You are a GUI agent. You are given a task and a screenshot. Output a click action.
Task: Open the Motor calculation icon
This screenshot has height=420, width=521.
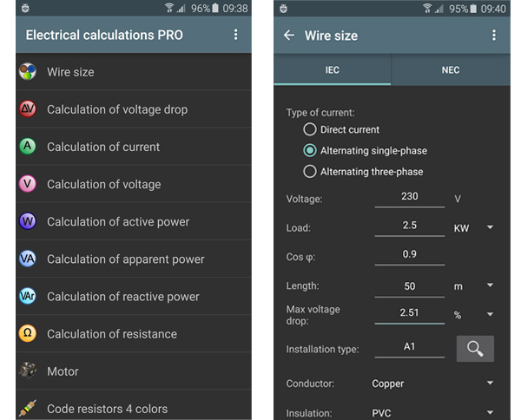click(28, 371)
